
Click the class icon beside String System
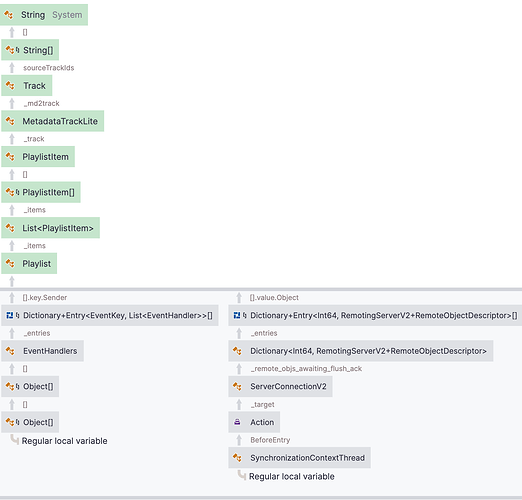[9, 15]
